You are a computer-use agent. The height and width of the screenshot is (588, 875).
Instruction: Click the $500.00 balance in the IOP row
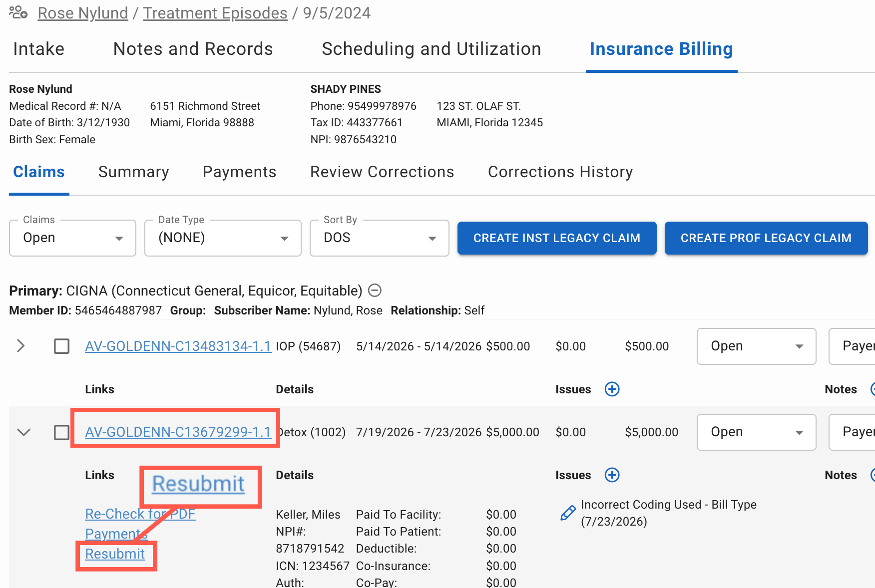(x=647, y=346)
